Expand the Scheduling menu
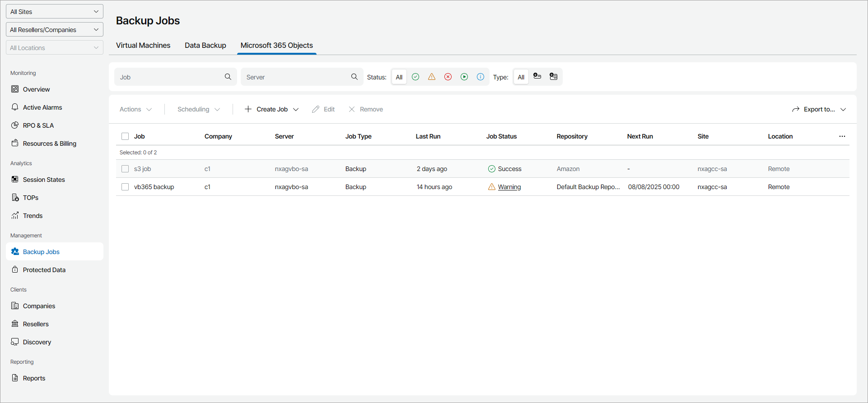 pos(199,109)
